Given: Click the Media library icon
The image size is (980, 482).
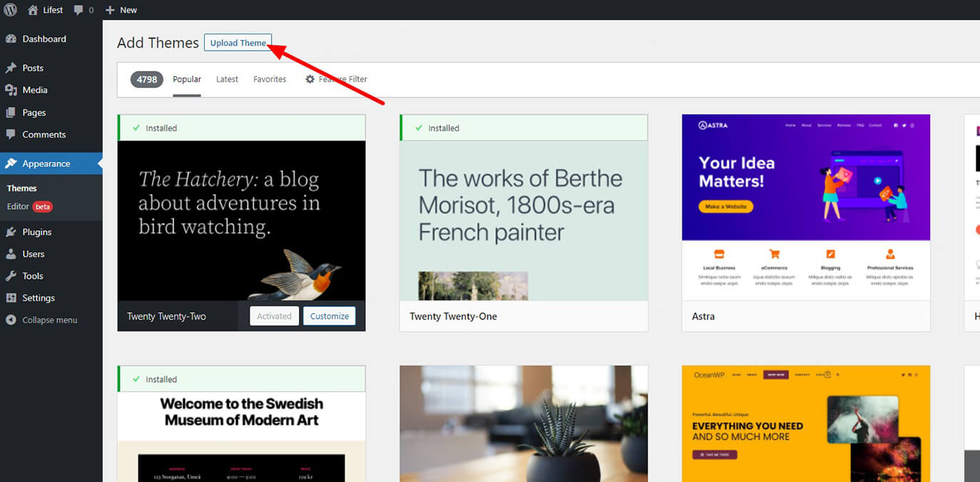Looking at the screenshot, I should [11, 91].
